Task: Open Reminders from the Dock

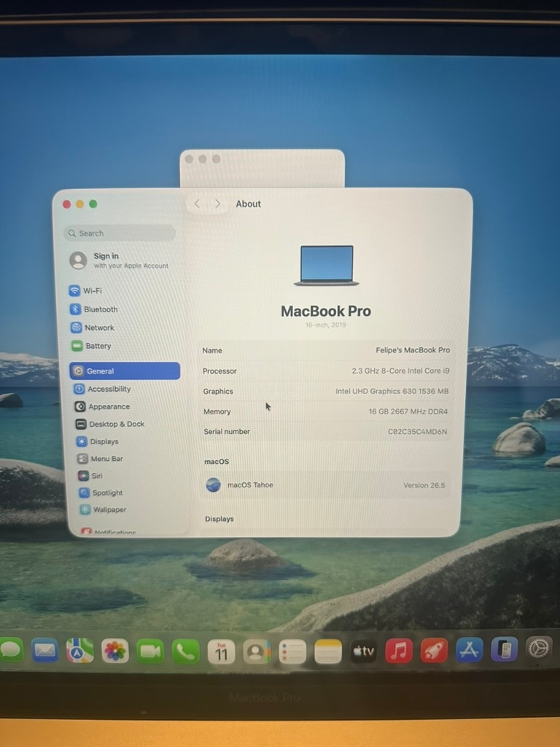Action: click(292, 651)
